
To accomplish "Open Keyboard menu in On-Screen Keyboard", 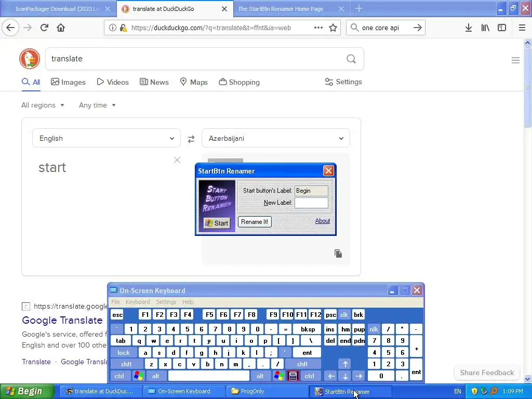I will (x=137, y=302).
